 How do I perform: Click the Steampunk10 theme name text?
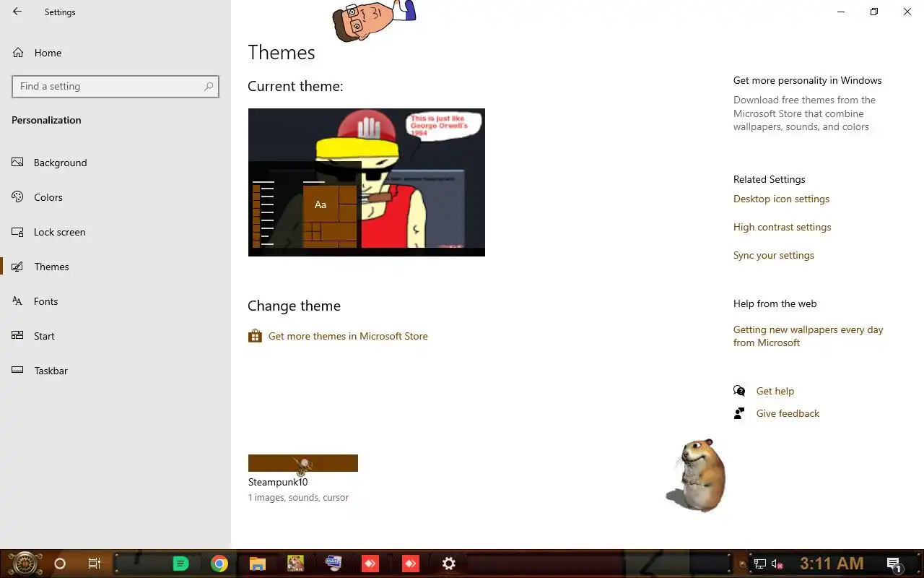pos(278,482)
